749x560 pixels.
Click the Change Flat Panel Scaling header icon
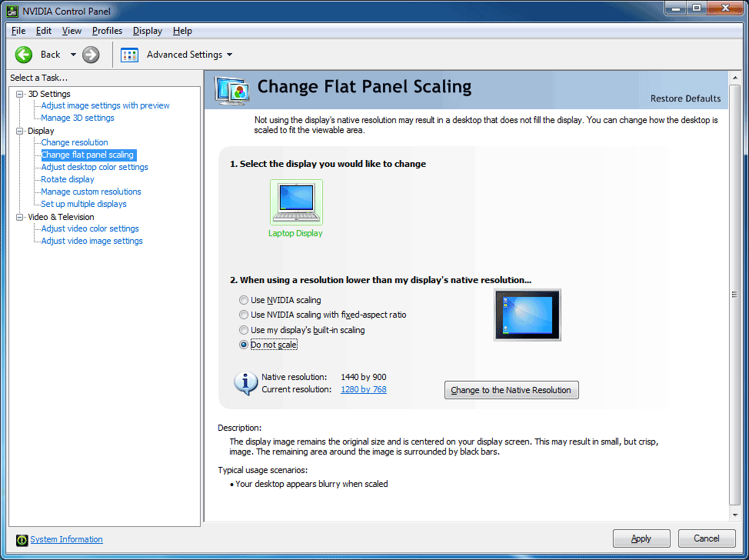pos(232,90)
